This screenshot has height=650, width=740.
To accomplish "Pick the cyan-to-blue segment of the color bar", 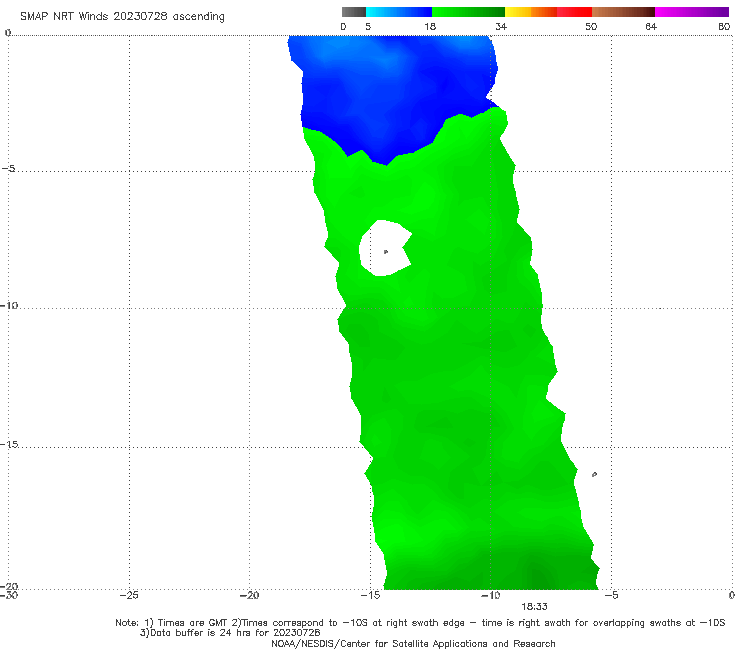I will coord(399,12).
